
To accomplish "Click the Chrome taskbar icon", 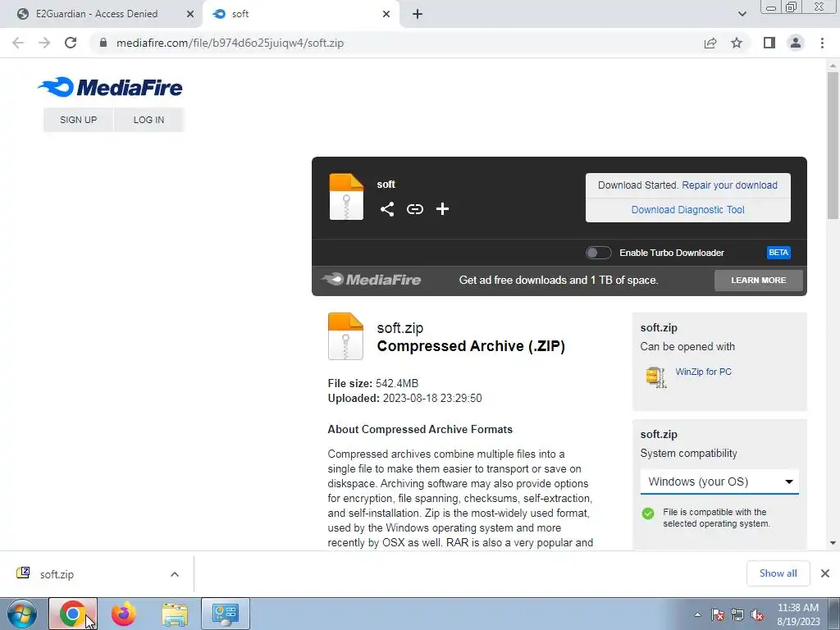I will point(73,614).
